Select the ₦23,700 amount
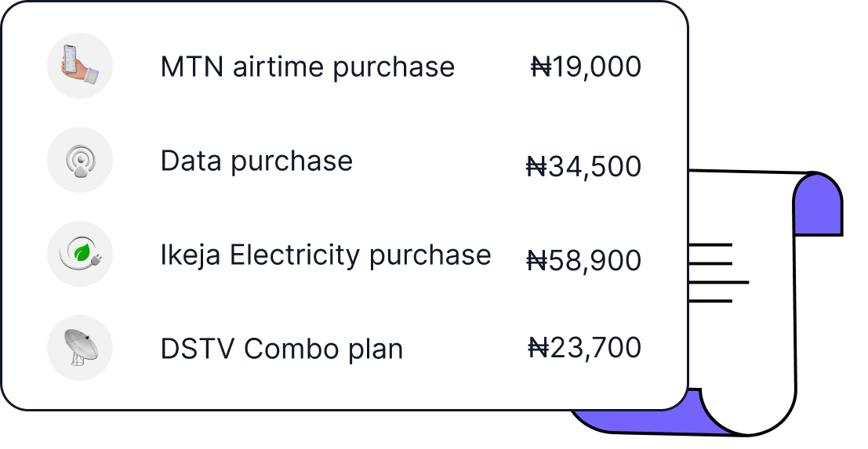Screen dimensions: 868x449 [x=585, y=347]
